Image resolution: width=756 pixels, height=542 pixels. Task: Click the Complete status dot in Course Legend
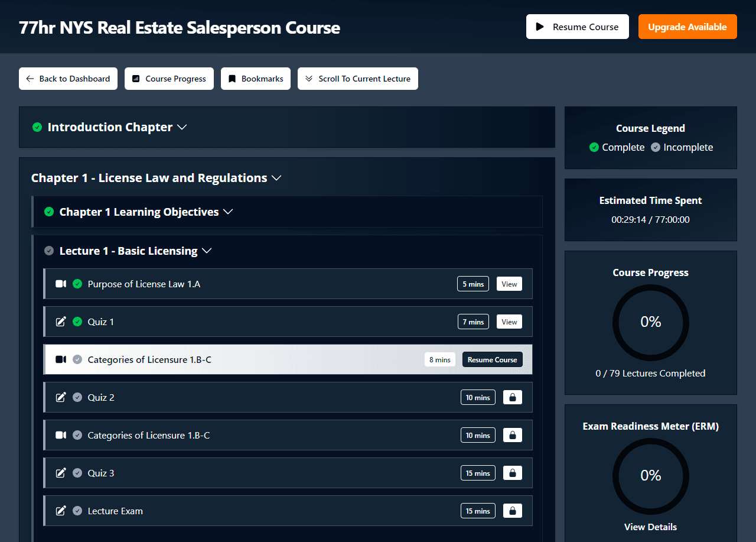[x=594, y=147]
